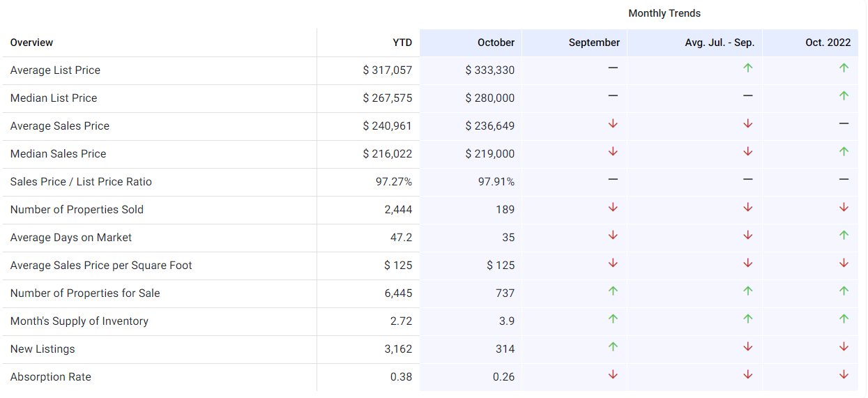
Task: Click the Oct. 2022 column header
Action: [x=828, y=43]
